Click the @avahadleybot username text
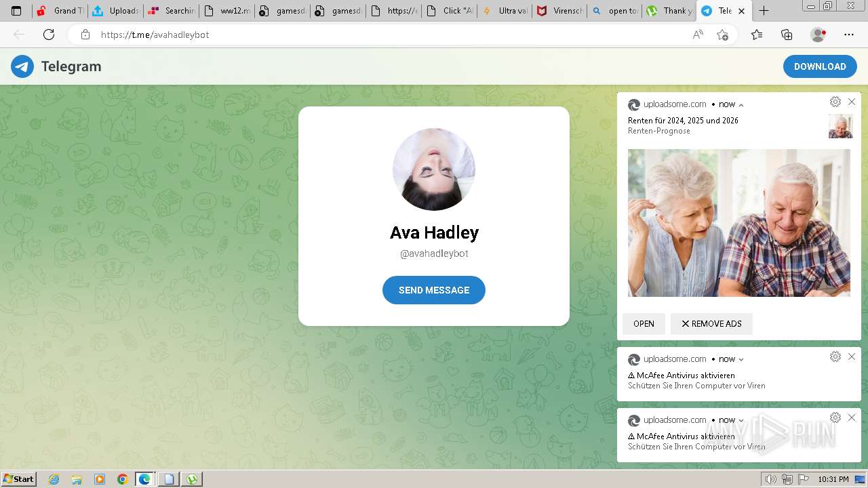Image resolution: width=868 pixels, height=488 pixels. pos(434,253)
